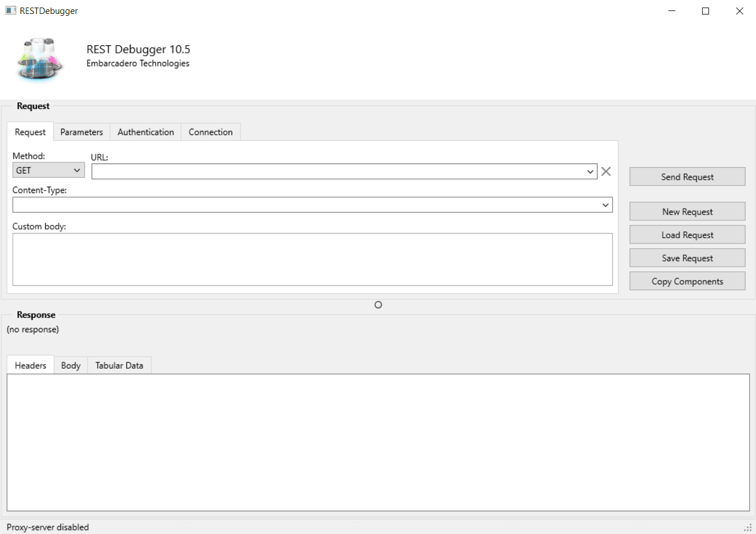This screenshot has width=756, height=534.
Task: Click the "REST Debugger 10.5" heading
Action: pyautogui.click(x=138, y=49)
